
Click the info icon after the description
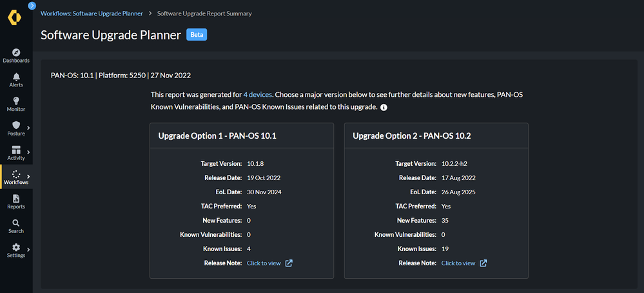384,107
